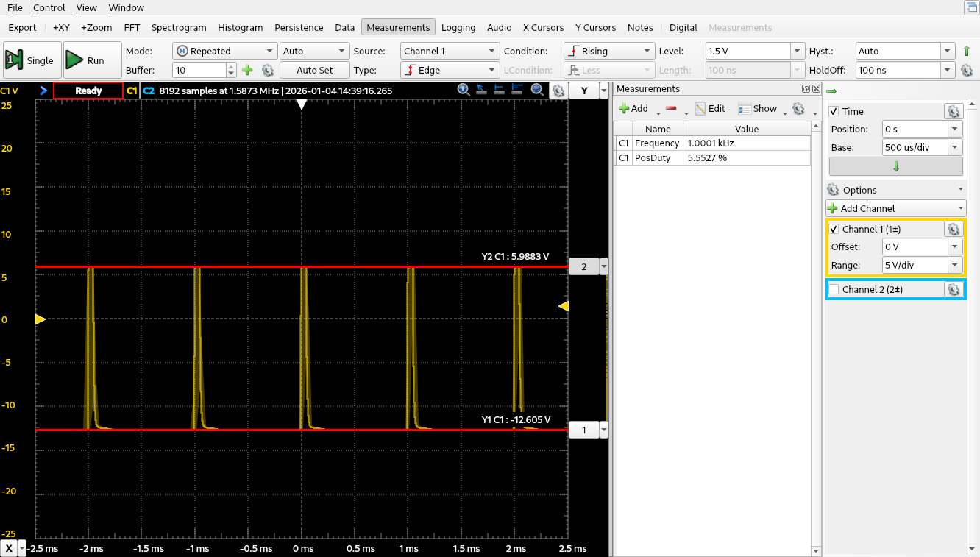Click the red minus remove measurement icon

(x=670, y=108)
